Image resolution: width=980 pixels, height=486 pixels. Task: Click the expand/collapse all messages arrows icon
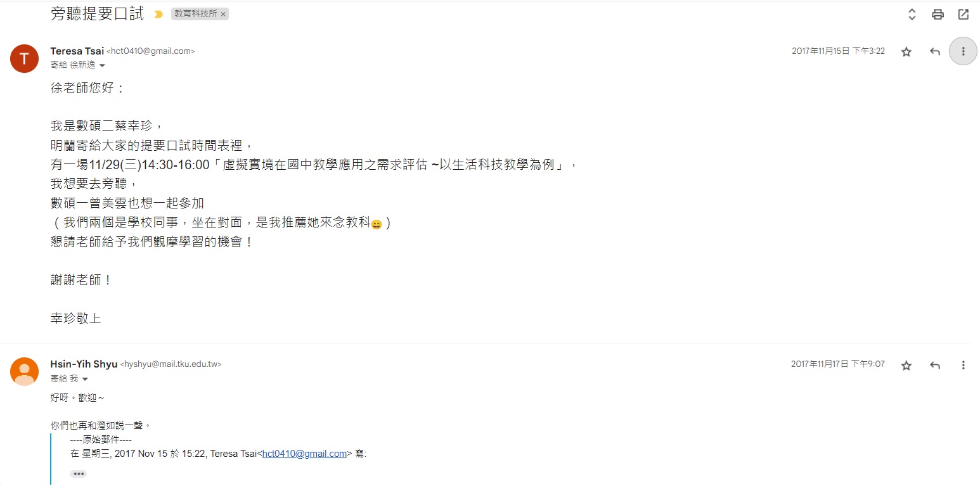(912, 14)
